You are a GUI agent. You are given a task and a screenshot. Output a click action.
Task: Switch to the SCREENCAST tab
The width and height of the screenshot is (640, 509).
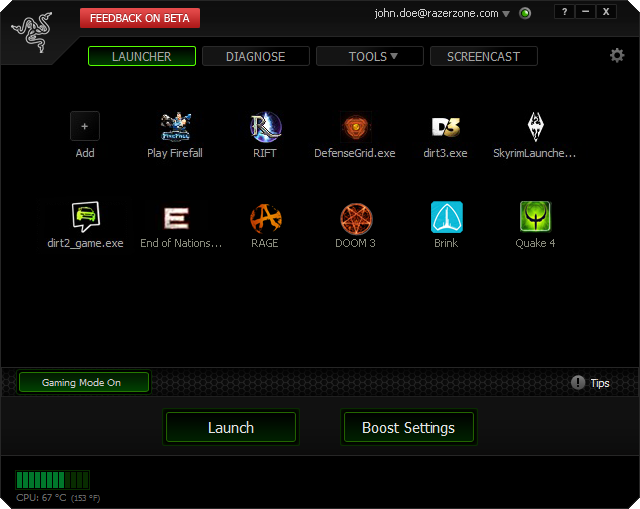coord(484,56)
